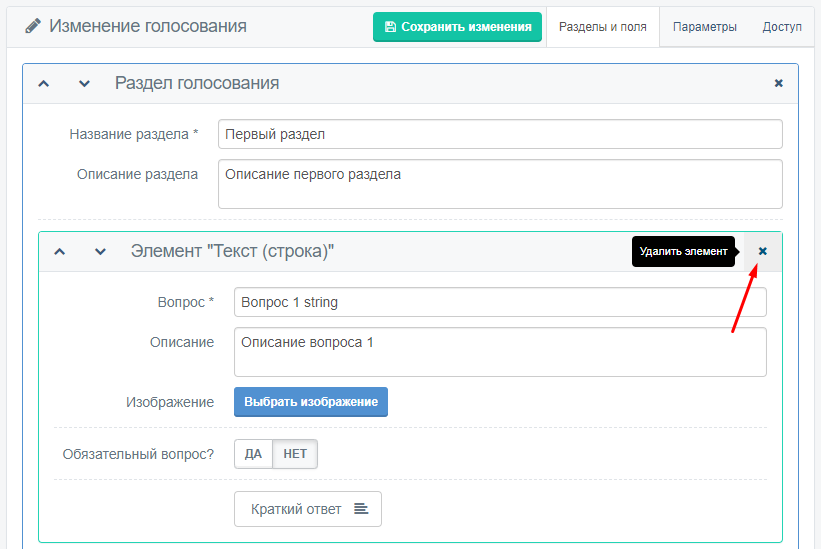
Task: Edit the 'Вопрос' field with 'Вопрос 1 string'
Action: (x=500, y=302)
